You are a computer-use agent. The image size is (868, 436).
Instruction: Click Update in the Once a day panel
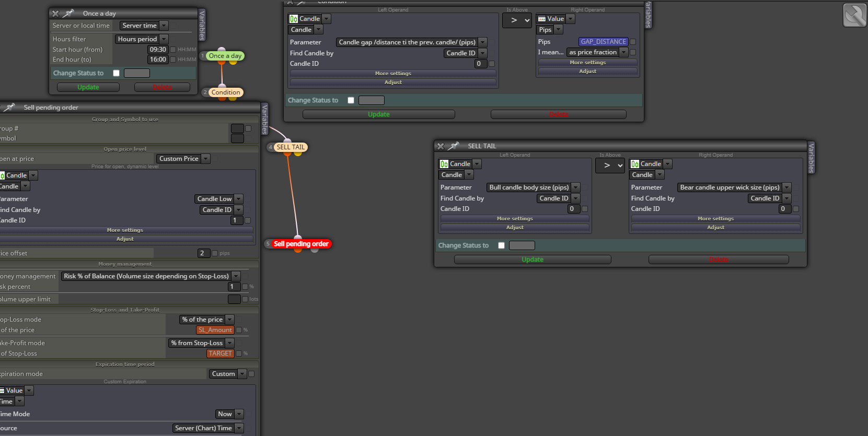tap(88, 87)
